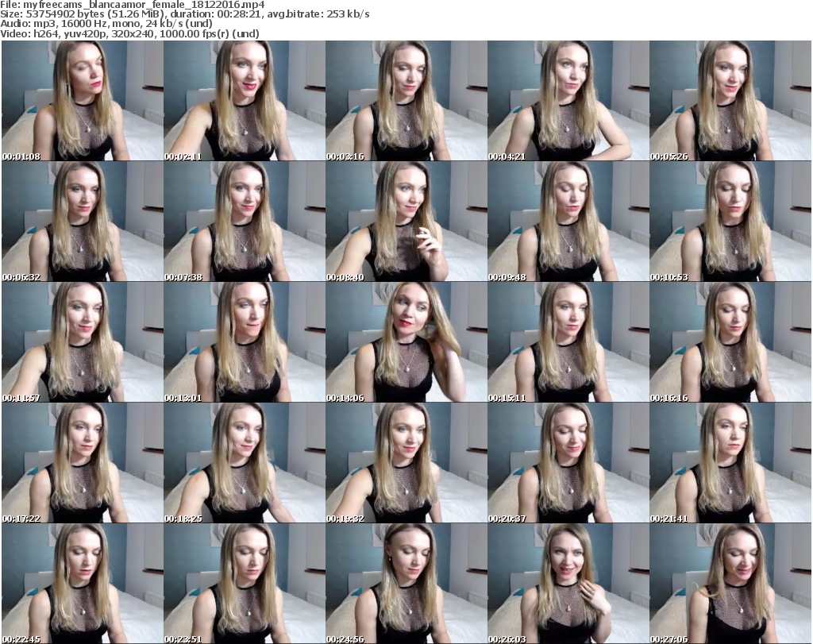Choose the thumbnail marked 00:22:45
The height and width of the screenshot is (644, 813).
(83, 584)
